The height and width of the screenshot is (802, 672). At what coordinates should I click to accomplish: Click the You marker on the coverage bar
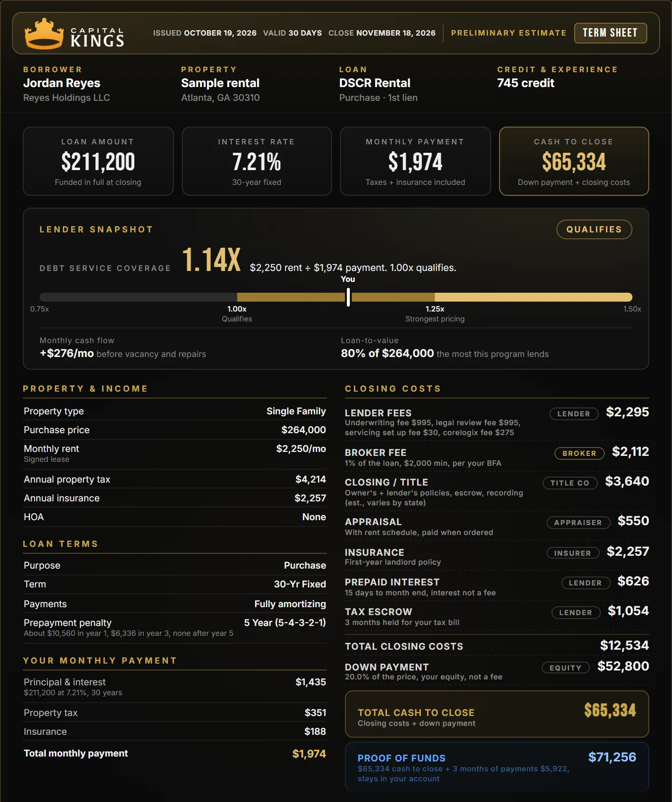pyautogui.click(x=348, y=297)
